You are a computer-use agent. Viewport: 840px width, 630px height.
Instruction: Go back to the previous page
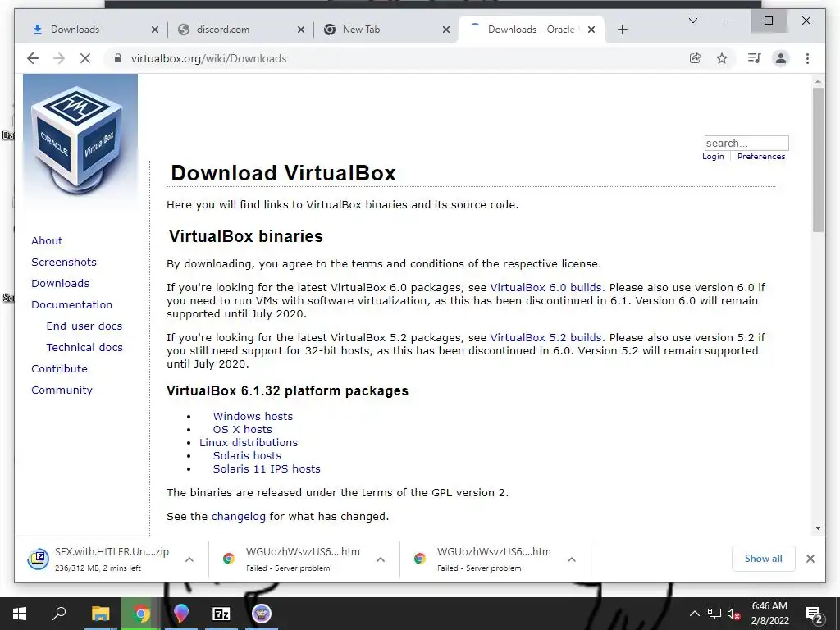[x=33, y=58]
